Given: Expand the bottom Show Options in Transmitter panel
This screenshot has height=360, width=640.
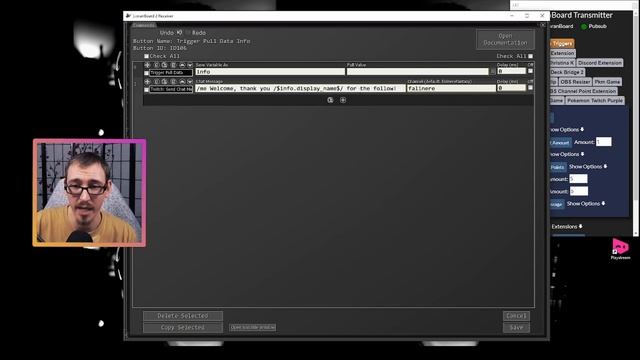Looking at the screenshot, I should point(586,204).
